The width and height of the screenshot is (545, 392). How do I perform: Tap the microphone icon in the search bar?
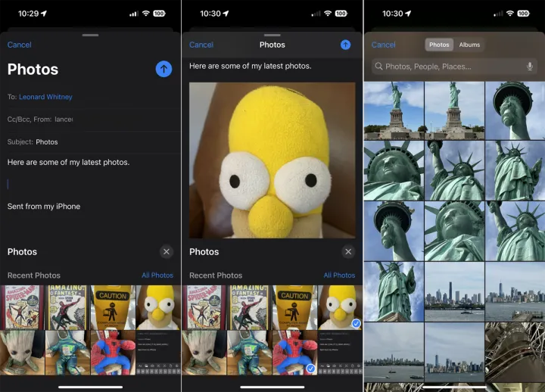point(530,67)
